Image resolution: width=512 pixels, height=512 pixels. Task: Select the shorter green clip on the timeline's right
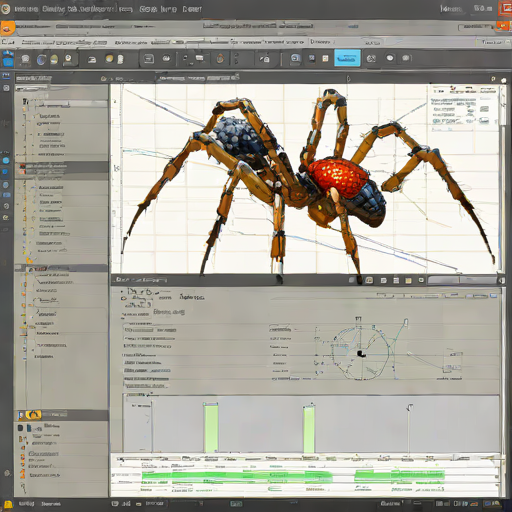pyautogui.click(x=399, y=475)
